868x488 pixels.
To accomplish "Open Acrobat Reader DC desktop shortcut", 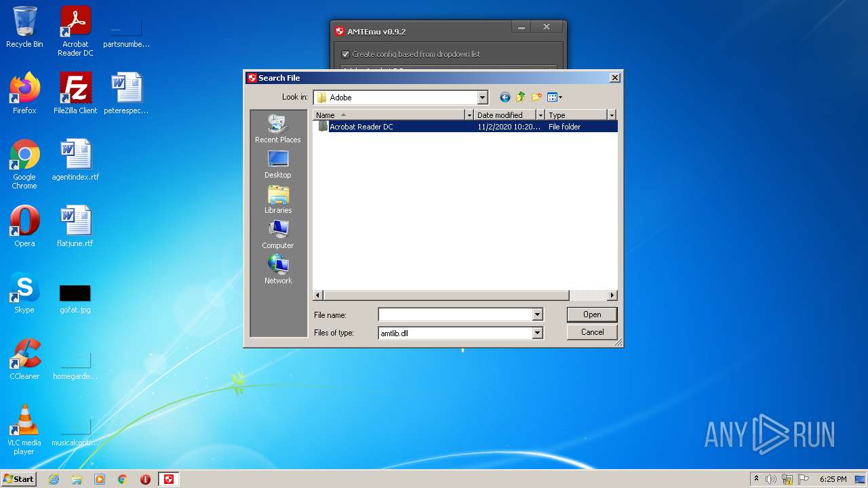I will (75, 31).
